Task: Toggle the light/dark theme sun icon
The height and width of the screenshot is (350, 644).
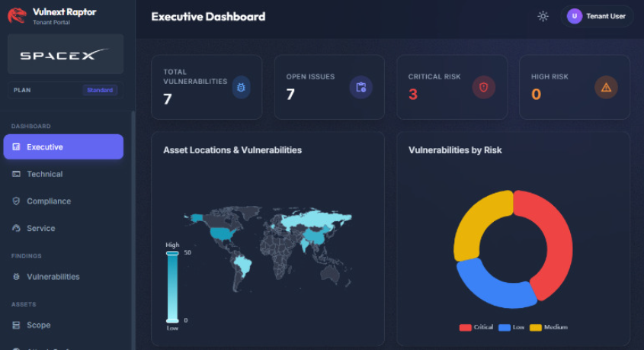Action: (543, 17)
